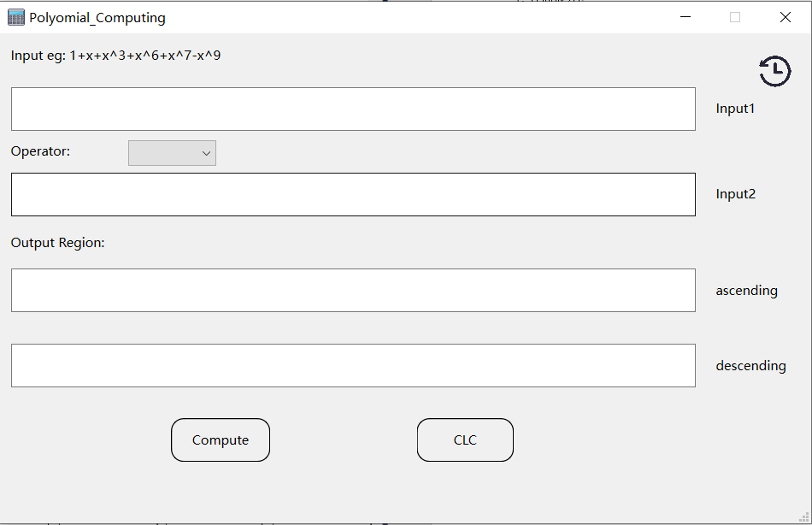Screen dimensions: 812x525
Task: Click the Polyomial_Computing title bar text
Action: pos(97,18)
